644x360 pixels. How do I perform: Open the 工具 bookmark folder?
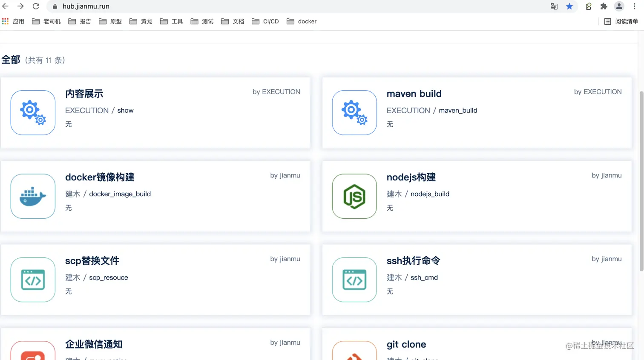pos(172,21)
